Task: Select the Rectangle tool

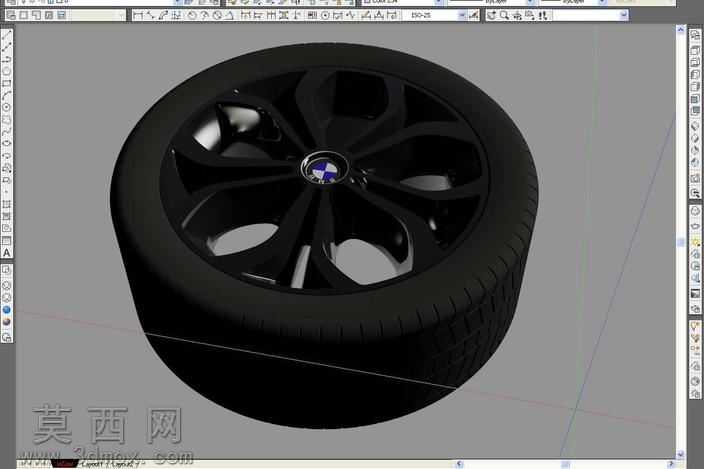Action: pos(7,83)
